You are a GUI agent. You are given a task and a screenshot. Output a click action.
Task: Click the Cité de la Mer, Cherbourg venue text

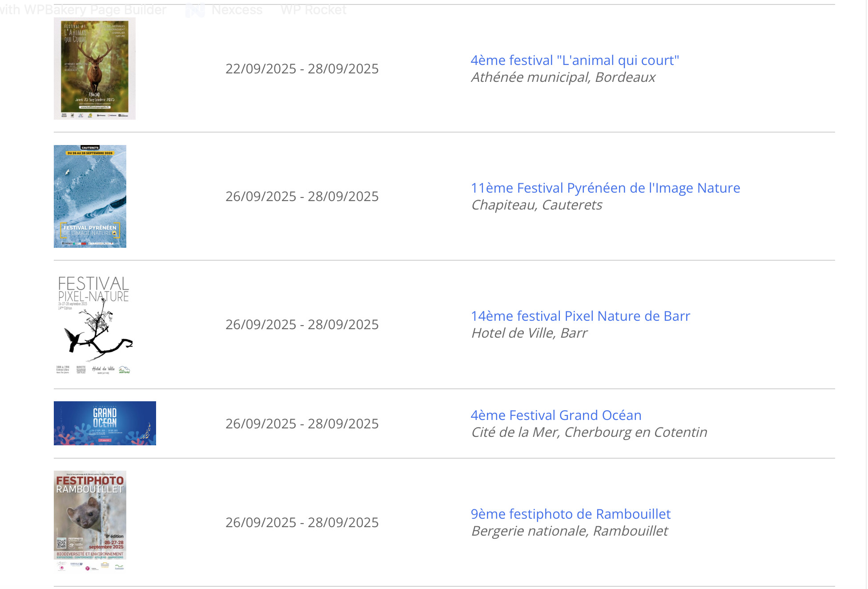(589, 432)
